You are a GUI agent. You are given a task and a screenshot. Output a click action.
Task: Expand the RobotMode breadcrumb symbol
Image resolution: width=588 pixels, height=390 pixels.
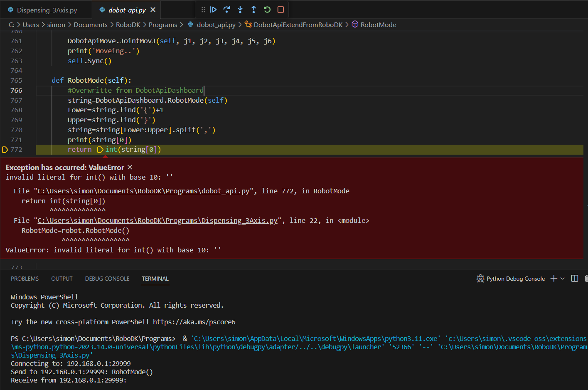click(x=378, y=25)
